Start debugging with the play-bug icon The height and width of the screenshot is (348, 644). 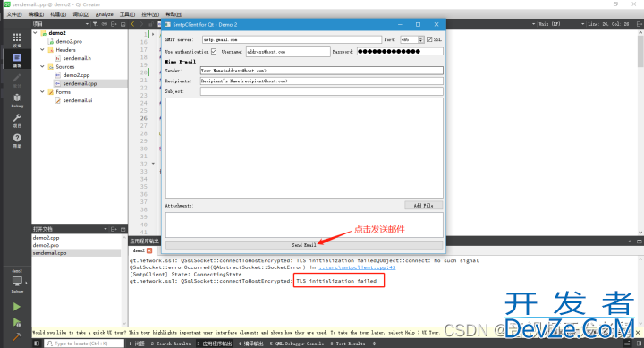(x=16, y=322)
